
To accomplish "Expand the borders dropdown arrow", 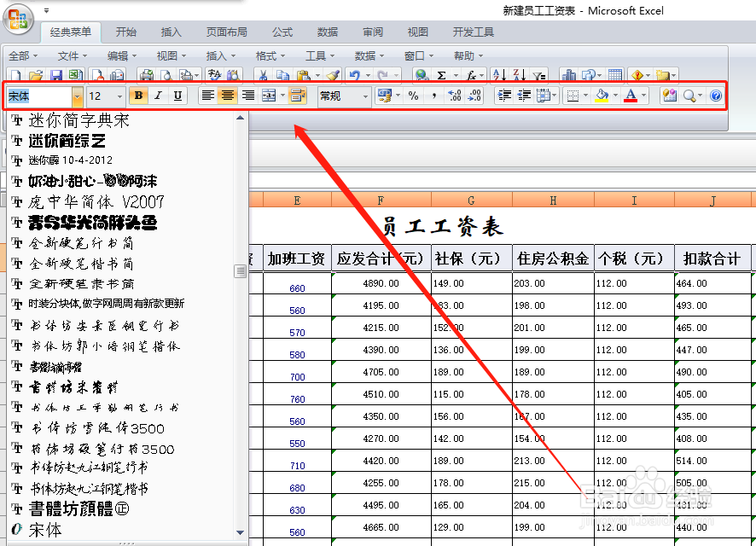I will click(x=585, y=96).
